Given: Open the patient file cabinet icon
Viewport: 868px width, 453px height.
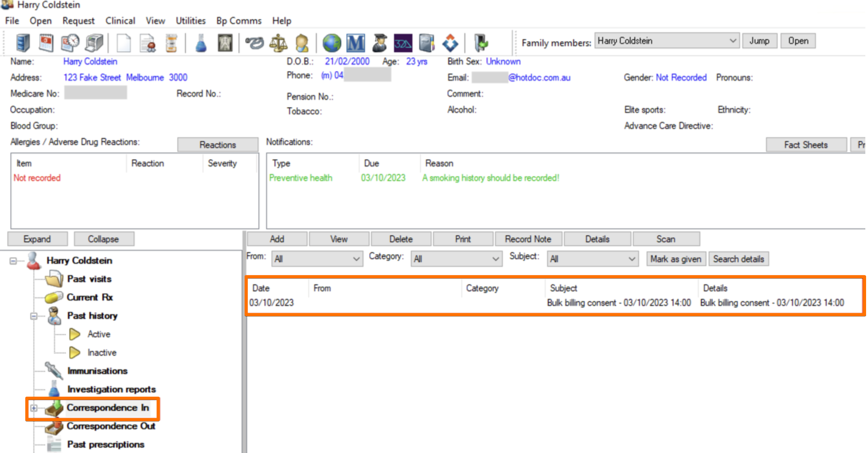Looking at the screenshot, I should (23, 43).
